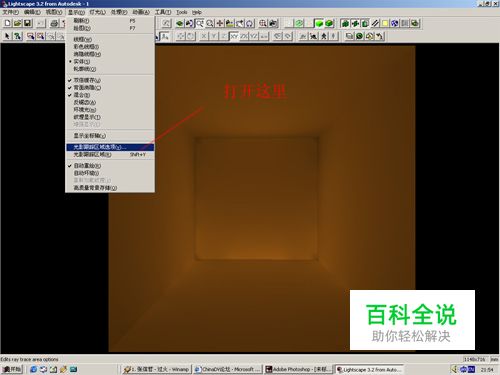Select 实体(S) solid display mode
500x375 pixels.
(x=110, y=62)
